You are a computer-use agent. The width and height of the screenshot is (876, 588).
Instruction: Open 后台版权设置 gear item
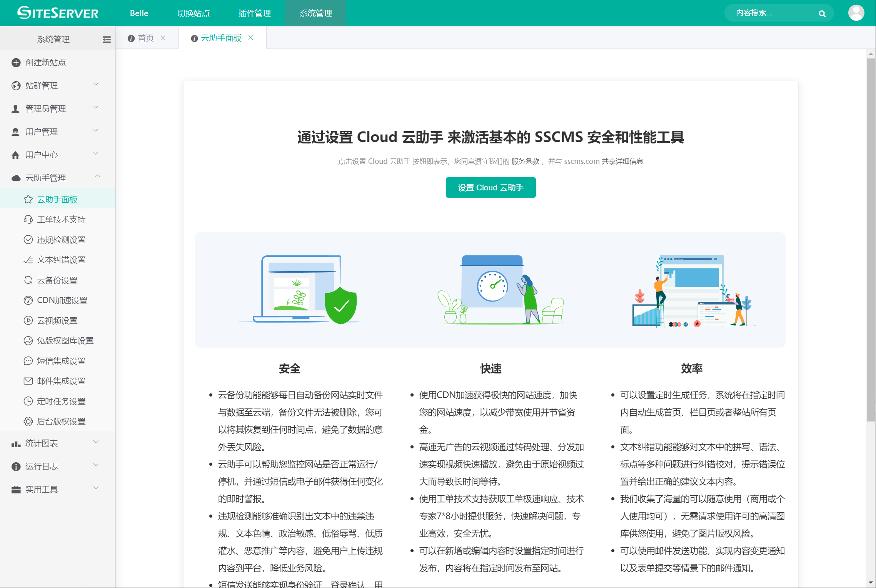coord(61,421)
